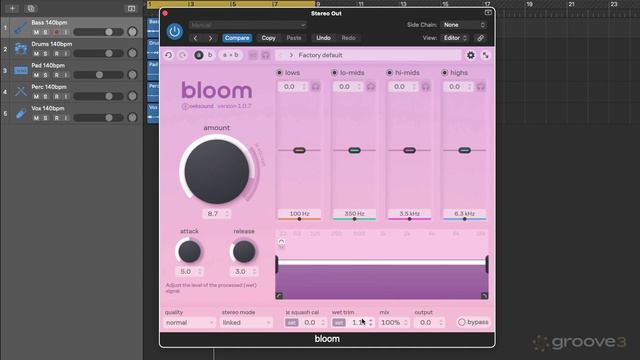Click the Paste button
The height and width of the screenshot is (360, 640).
point(293,38)
